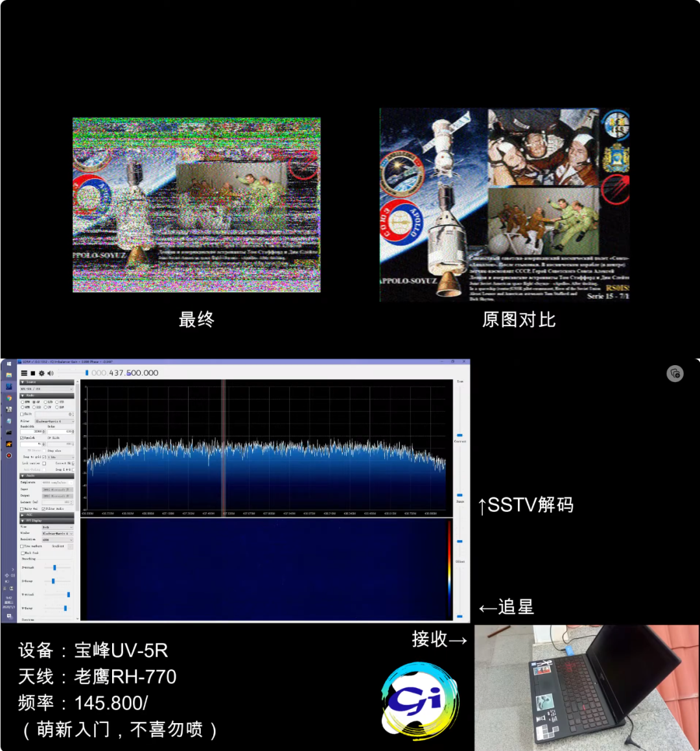Click the stop playback button in SDR#
The height and width of the screenshot is (751, 700).
33,373
